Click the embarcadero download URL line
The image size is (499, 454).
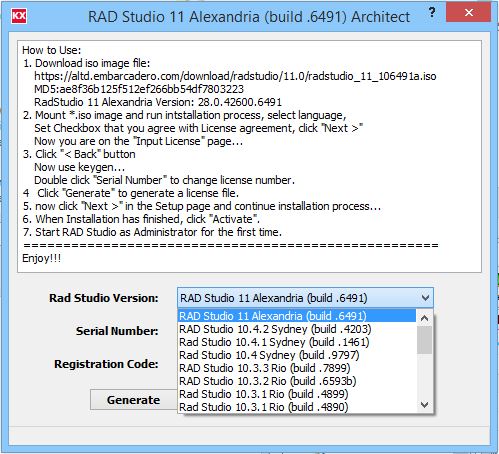pyautogui.click(x=235, y=76)
